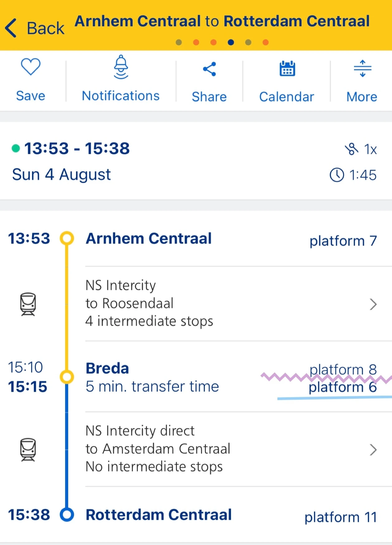Screen dimensions: 392x545
Task: Switch to the first page indicator dot
Action: pyautogui.click(x=179, y=42)
